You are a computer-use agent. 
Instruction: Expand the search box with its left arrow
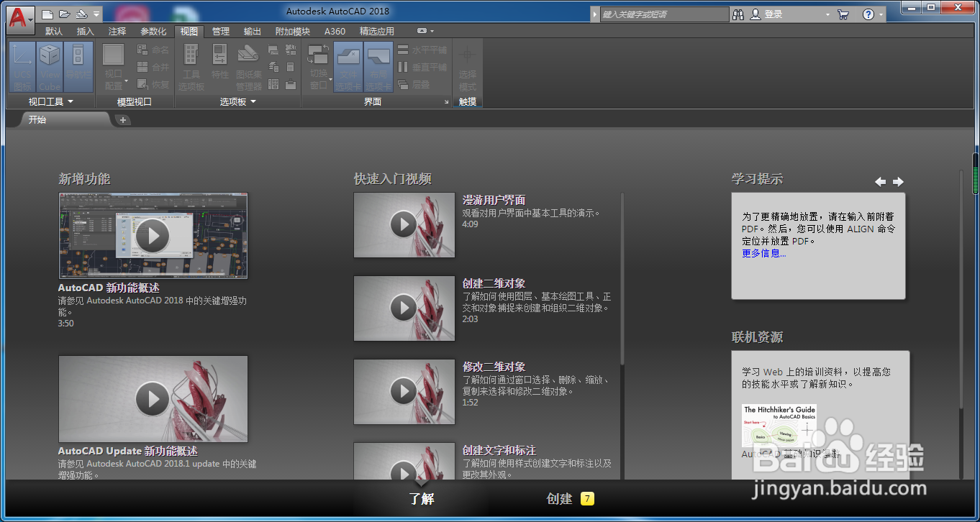pyautogui.click(x=595, y=14)
